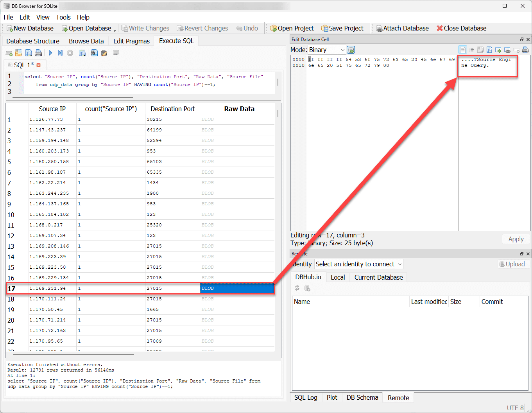The height and width of the screenshot is (413, 532).
Task: Open the SQL Log bottom tab
Action: tap(306, 397)
